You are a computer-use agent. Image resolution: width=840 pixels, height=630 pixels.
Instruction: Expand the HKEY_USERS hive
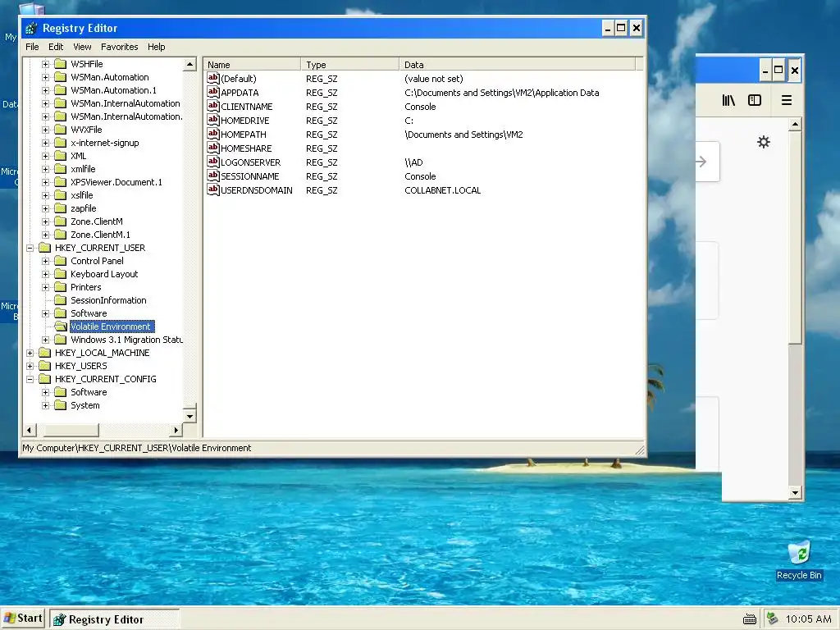(x=30, y=366)
